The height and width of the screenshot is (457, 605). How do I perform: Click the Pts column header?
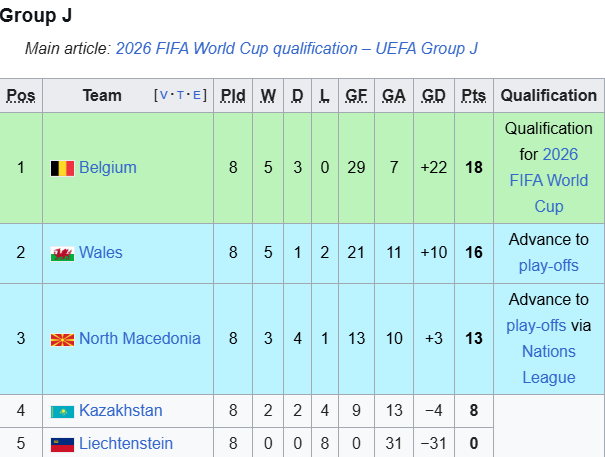(x=473, y=96)
